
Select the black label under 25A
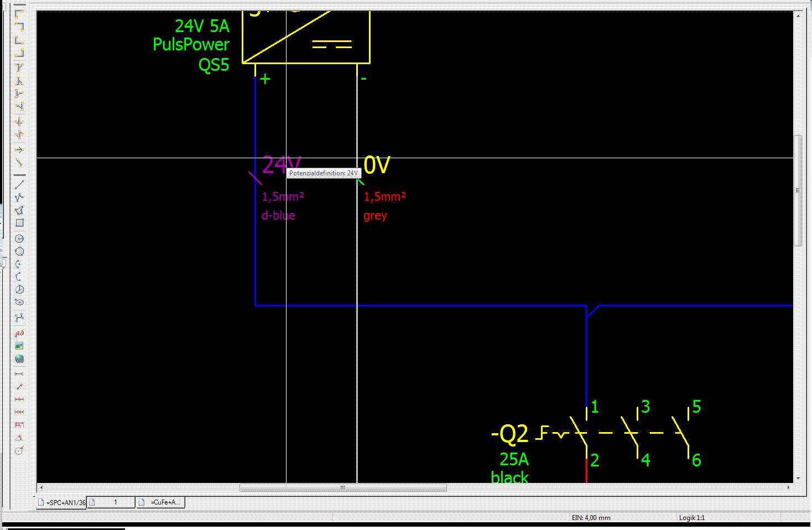509,477
